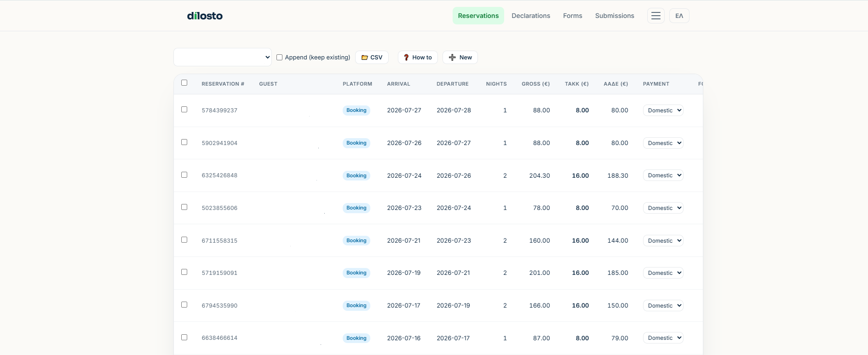This screenshot has height=355, width=868.
Task: Check the row for reservation 6794535990
Action: pos(184,305)
